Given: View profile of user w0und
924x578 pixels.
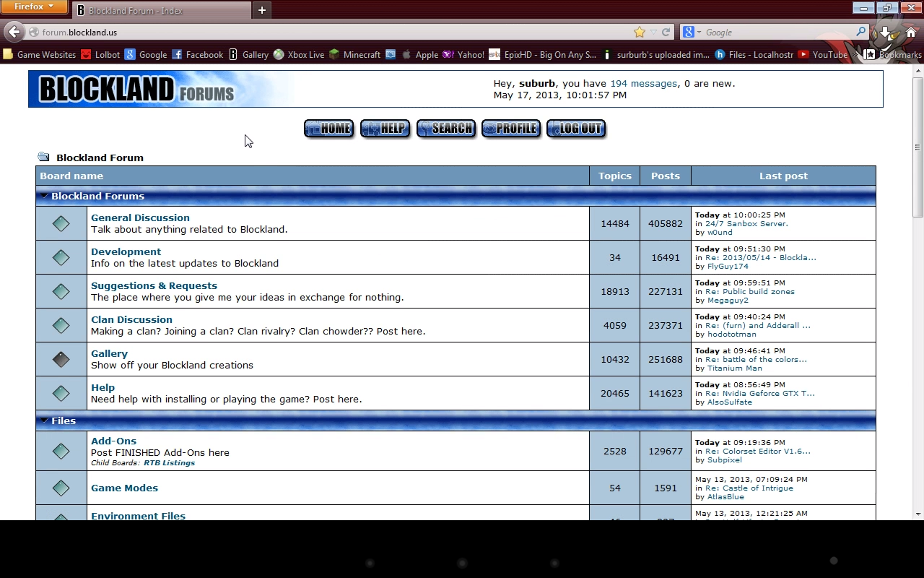Looking at the screenshot, I should [720, 233].
